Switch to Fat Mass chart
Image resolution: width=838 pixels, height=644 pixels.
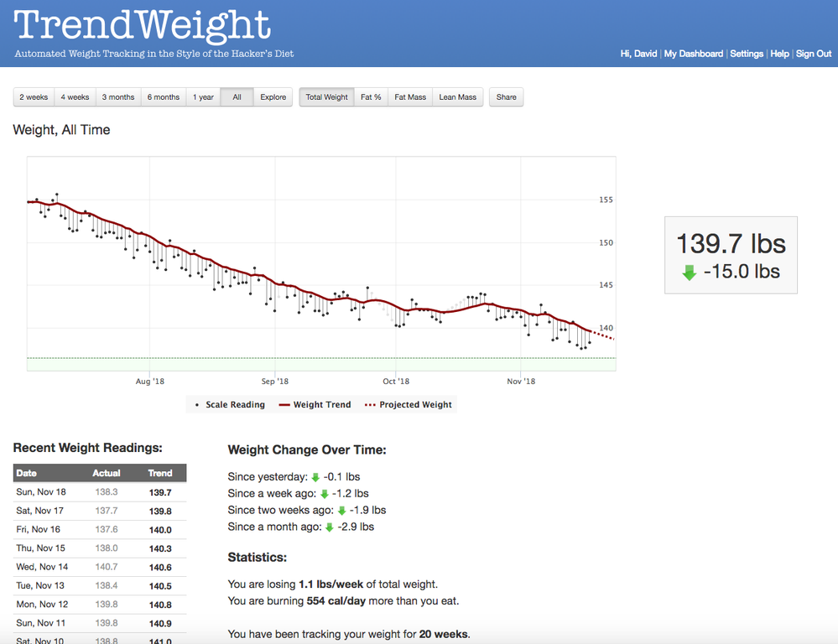(x=410, y=97)
